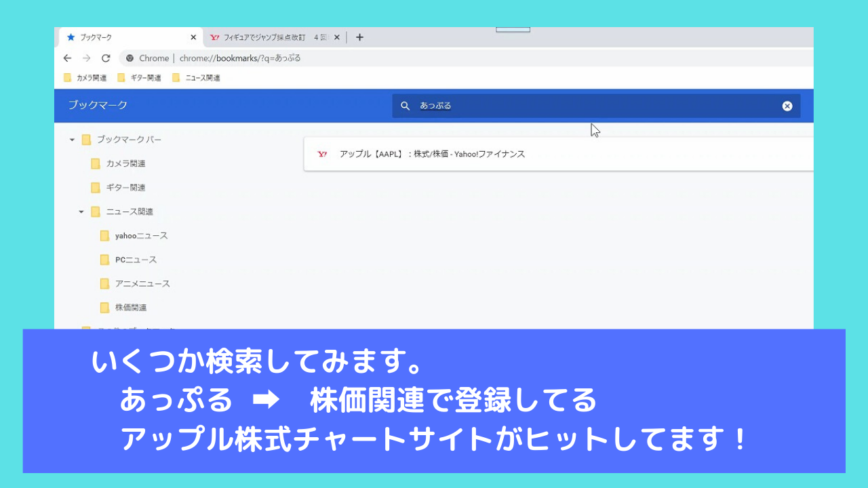Image resolution: width=868 pixels, height=488 pixels.
Task: Close the ブックマーク tab
Action: (x=193, y=38)
